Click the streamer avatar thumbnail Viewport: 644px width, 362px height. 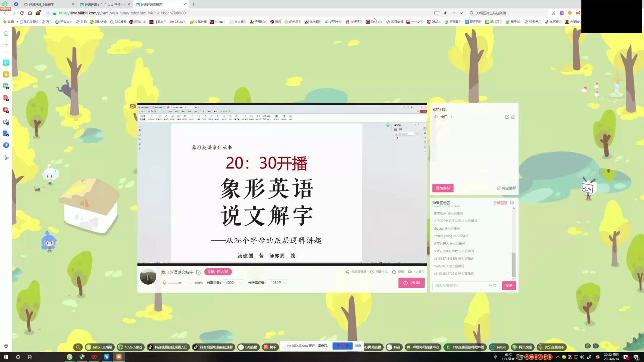[x=148, y=277]
